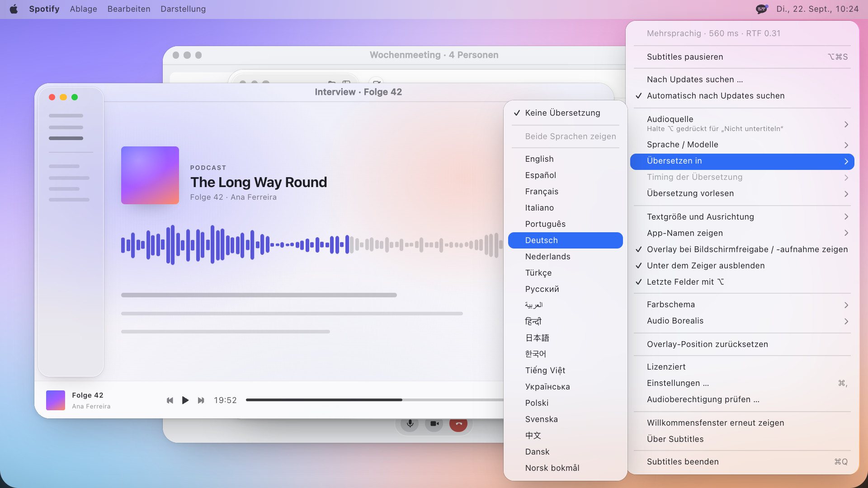Choose Subtitles beenden

(x=742, y=462)
